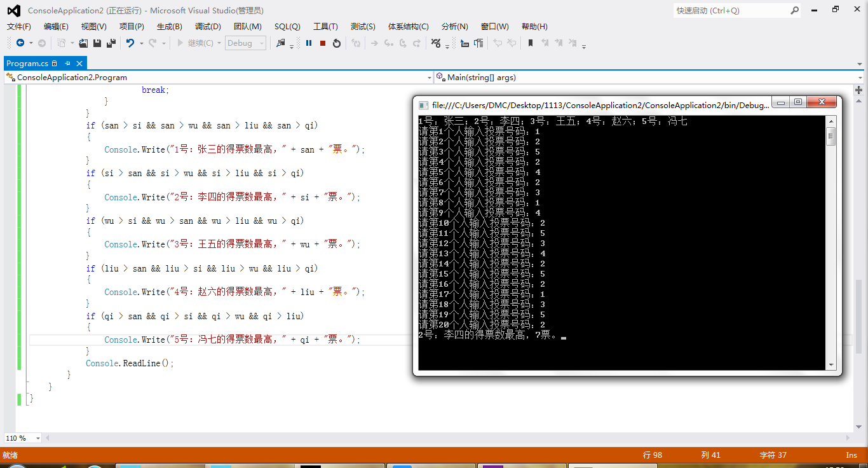868x468 pixels.
Task: Click the previous bookmark toolbar icon
Action: click(x=545, y=43)
